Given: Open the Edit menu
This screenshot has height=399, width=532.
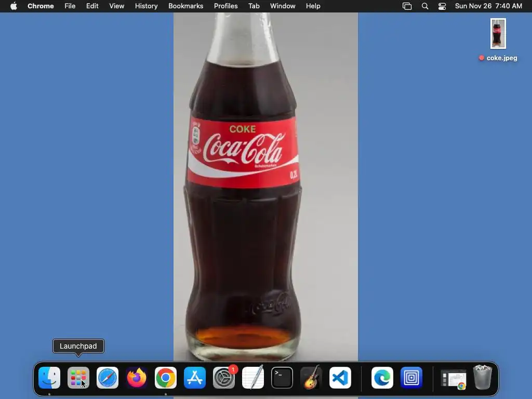Looking at the screenshot, I should (x=92, y=6).
